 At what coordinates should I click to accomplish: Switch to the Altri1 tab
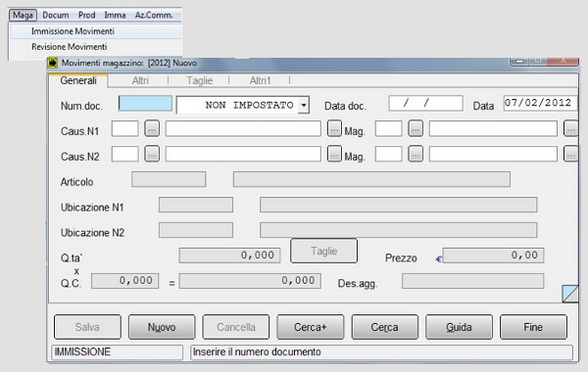[260, 80]
